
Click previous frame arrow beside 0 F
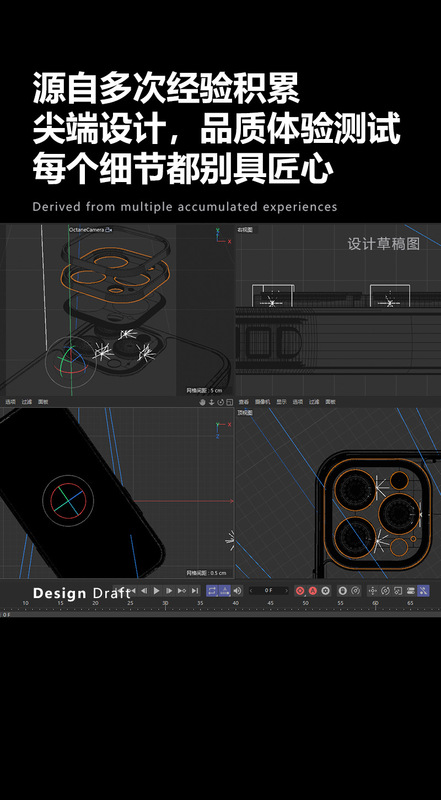250,591
